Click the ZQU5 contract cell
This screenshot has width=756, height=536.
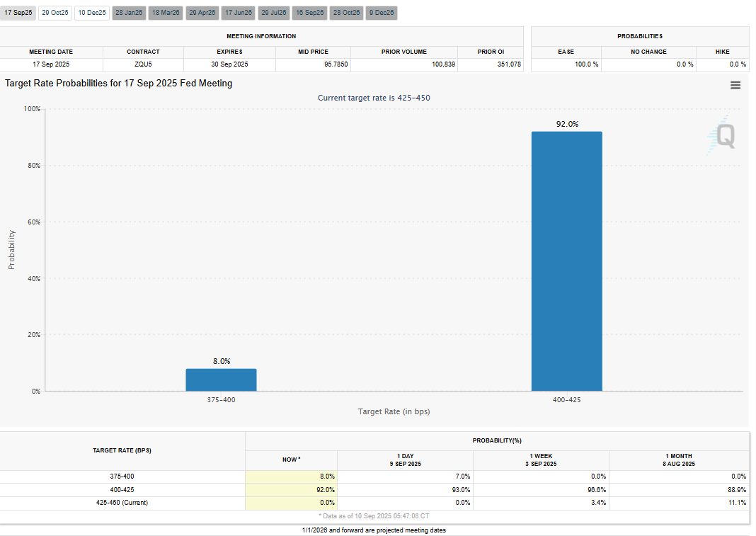click(x=143, y=64)
